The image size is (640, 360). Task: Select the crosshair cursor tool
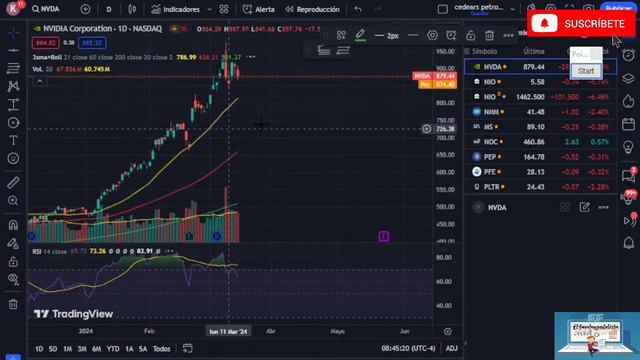[x=13, y=32]
